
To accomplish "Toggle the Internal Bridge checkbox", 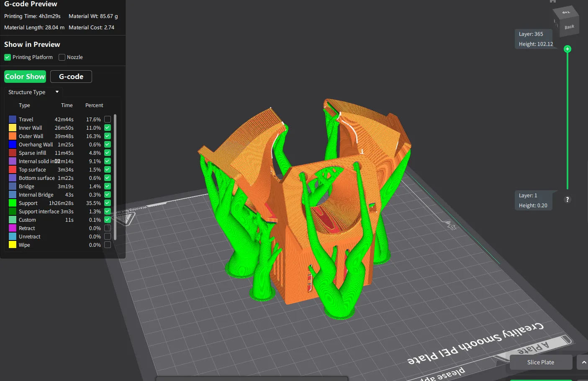I will tap(108, 194).
